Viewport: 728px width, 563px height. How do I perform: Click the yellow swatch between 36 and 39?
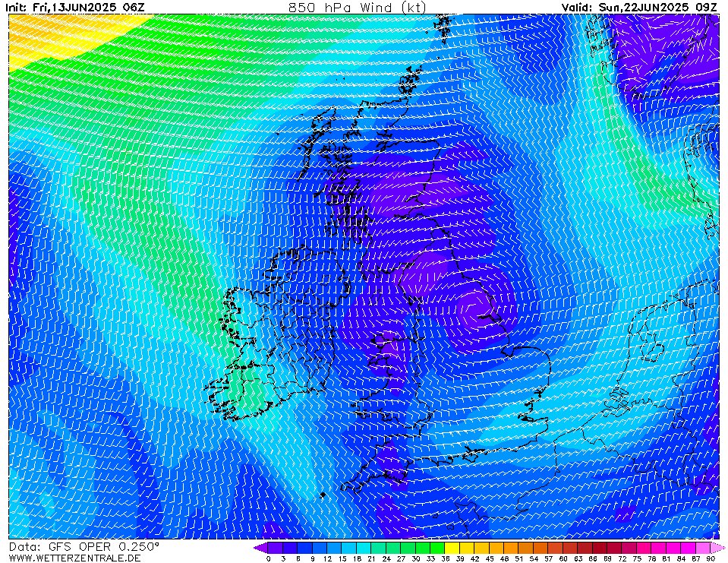pos(452,548)
